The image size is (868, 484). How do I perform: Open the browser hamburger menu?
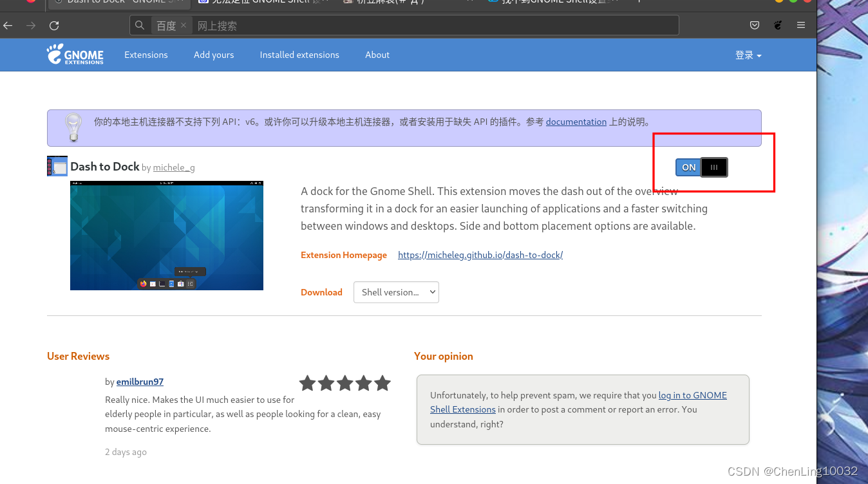coord(801,25)
